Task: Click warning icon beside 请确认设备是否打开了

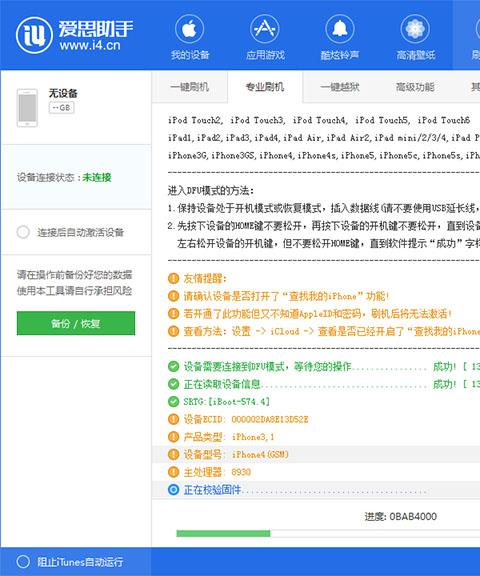Action: click(x=173, y=296)
